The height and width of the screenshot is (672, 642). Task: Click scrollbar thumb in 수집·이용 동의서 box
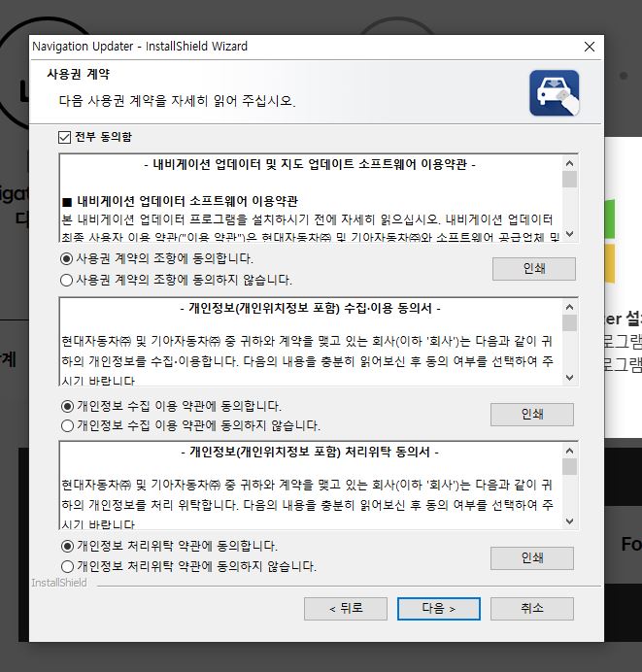point(569,322)
